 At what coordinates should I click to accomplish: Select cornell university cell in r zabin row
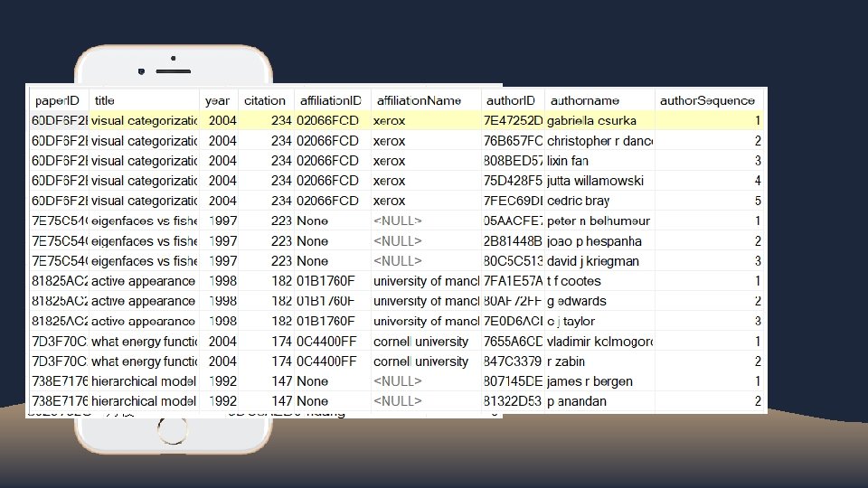tap(426, 361)
